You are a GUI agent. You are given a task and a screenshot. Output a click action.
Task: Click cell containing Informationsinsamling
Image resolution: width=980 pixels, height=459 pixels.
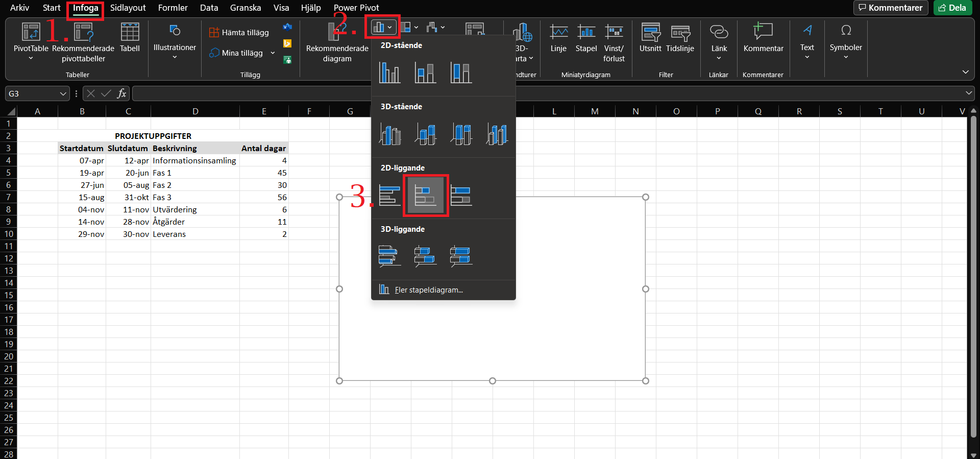click(194, 161)
